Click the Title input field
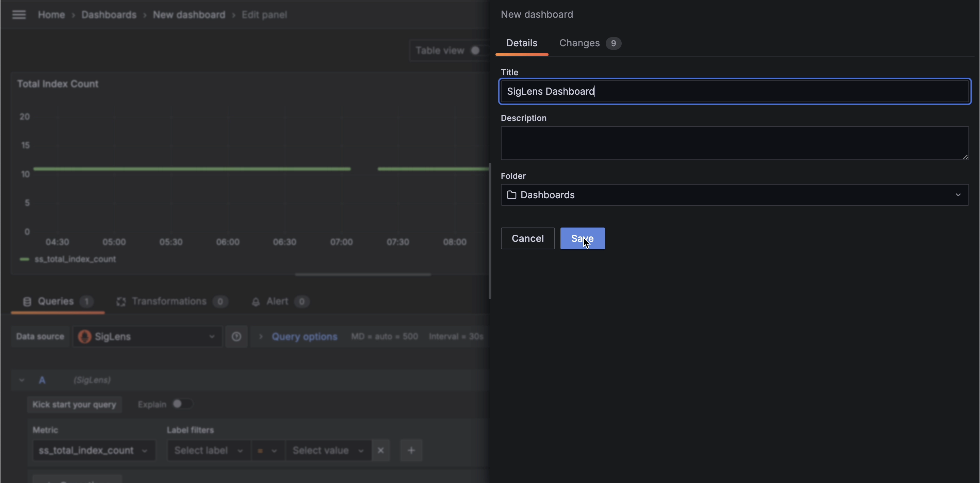Viewport: 980px width, 483px height. click(735, 91)
